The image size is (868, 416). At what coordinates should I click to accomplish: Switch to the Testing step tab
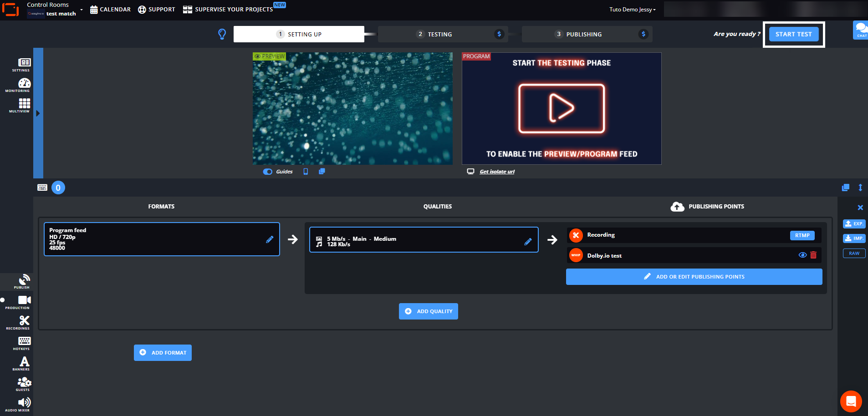439,34
